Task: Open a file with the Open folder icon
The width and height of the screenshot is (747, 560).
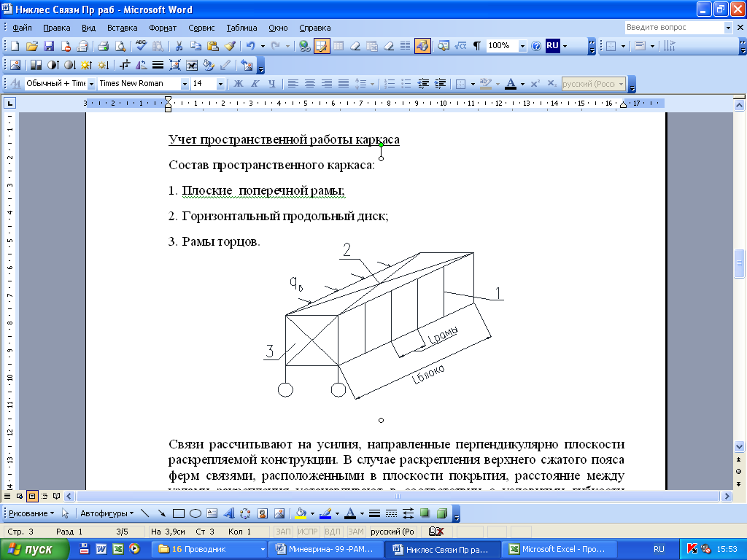Action: [32, 46]
